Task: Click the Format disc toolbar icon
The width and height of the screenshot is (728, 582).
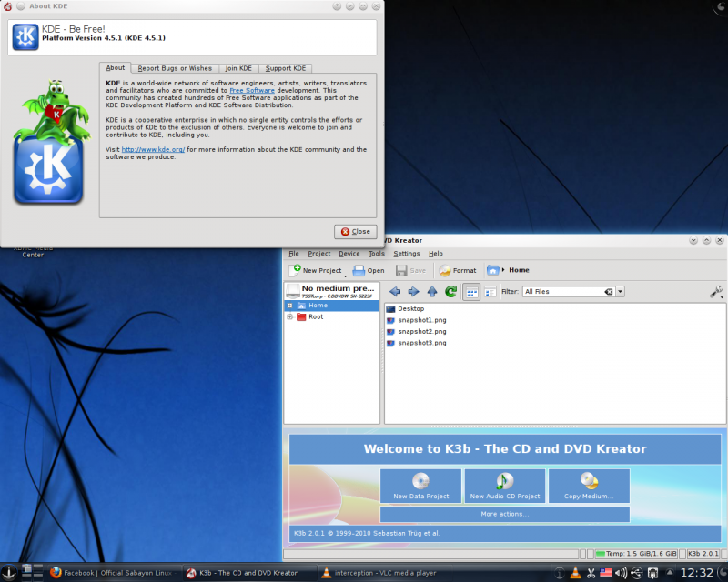Action: [445, 270]
